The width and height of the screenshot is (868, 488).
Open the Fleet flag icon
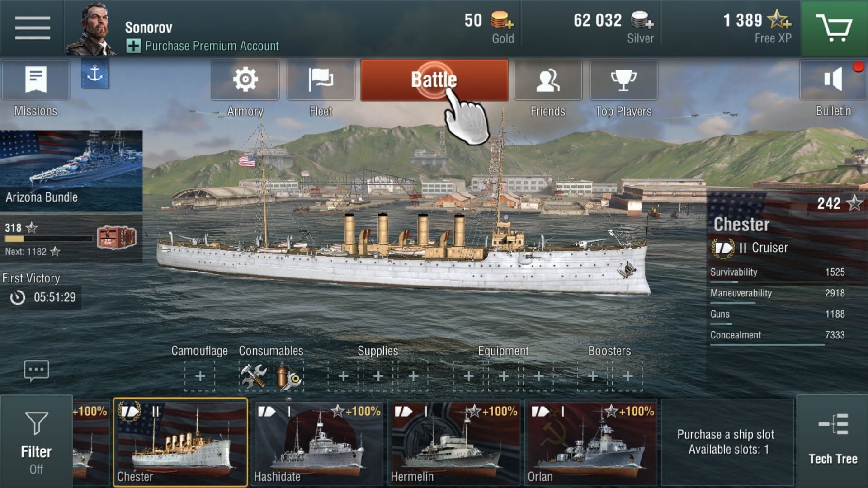click(x=321, y=80)
